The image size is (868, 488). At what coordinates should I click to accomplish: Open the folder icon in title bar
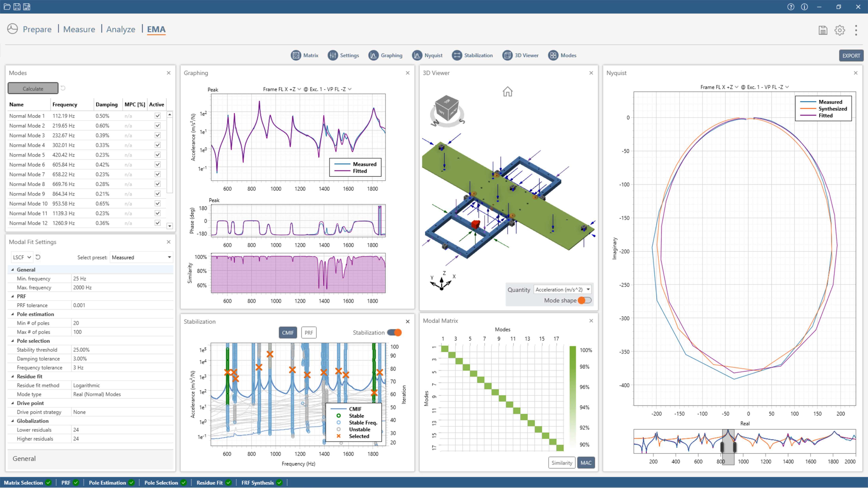point(7,7)
